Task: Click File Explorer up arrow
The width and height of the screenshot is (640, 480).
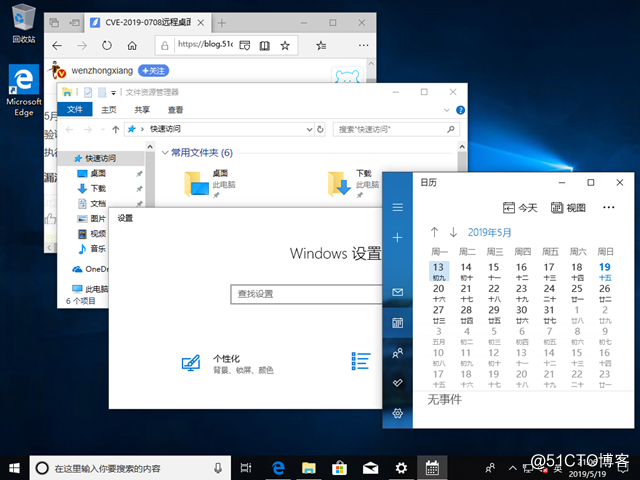Action: click(116, 129)
